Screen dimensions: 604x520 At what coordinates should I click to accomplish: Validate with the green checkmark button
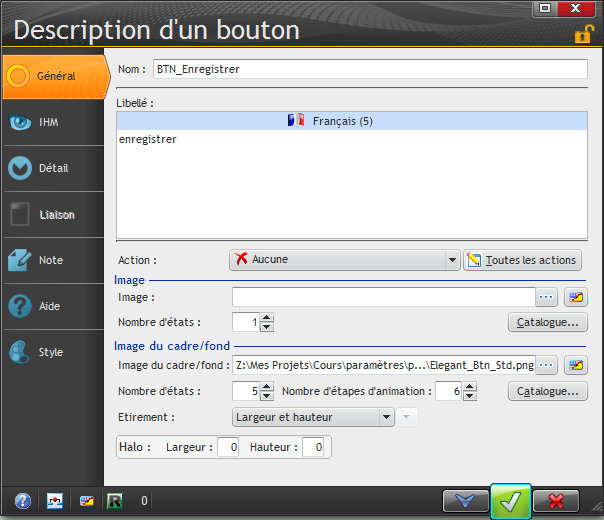511,501
